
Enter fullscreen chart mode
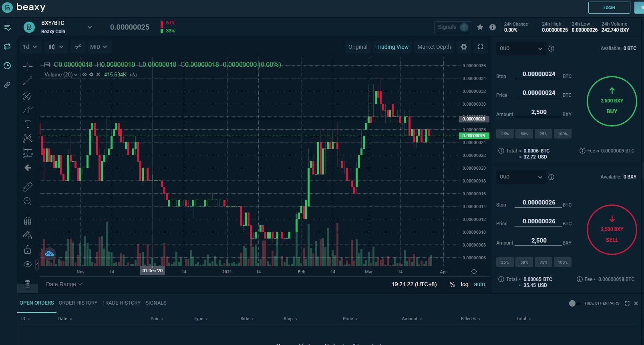click(x=481, y=47)
